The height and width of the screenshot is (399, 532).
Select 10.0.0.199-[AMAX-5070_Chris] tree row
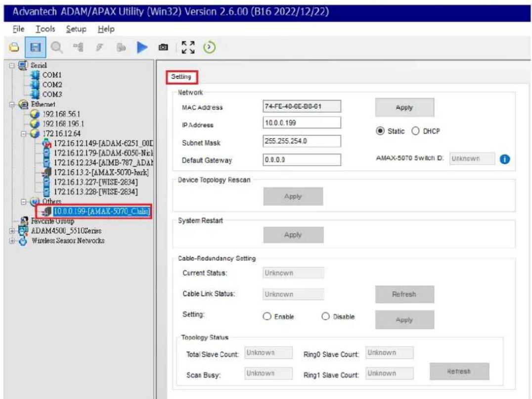coord(102,211)
